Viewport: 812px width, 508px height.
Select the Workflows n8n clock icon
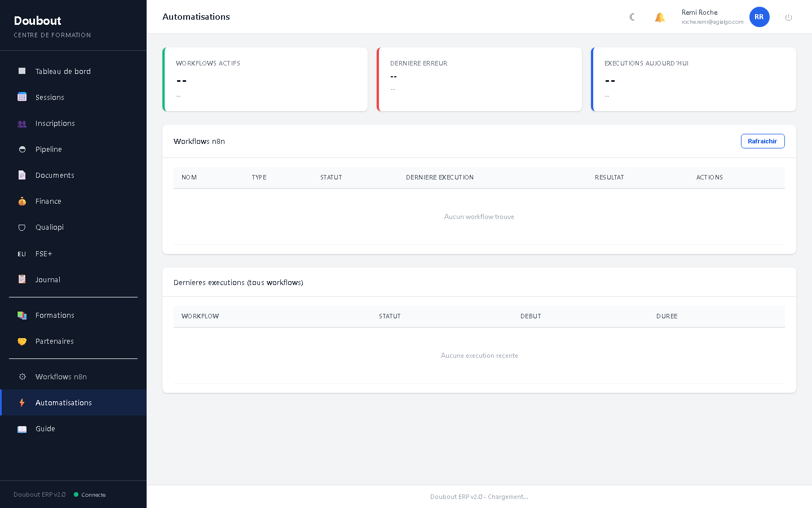point(22,376)
